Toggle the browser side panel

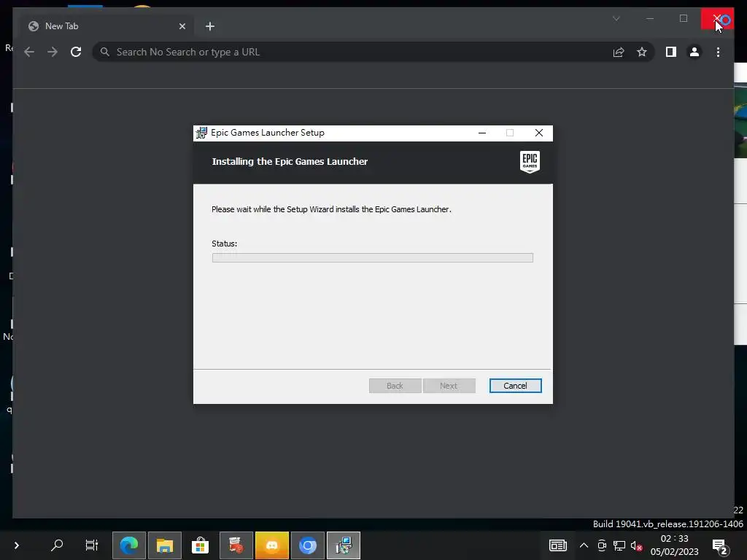(x=671, y=52)
